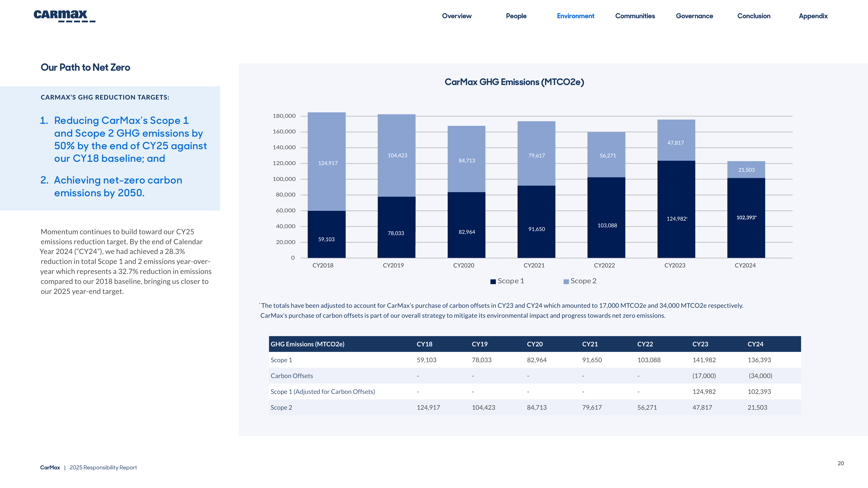Click the chart title CarMax GHG Emissions
Image resolution: width=868 pixels, height=488 pixels.
pyautogui.click(x=514, y=82)
